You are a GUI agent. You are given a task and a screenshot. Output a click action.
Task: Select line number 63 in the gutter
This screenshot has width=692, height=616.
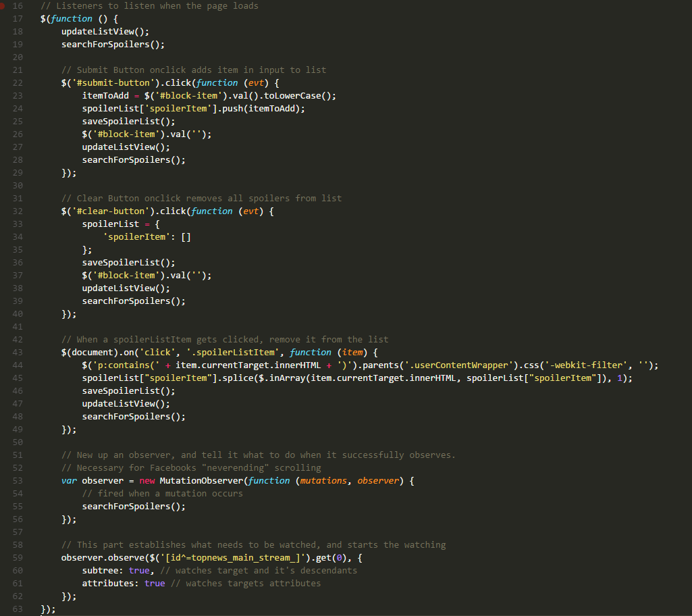pyautogui.click(x=18, y=609)
